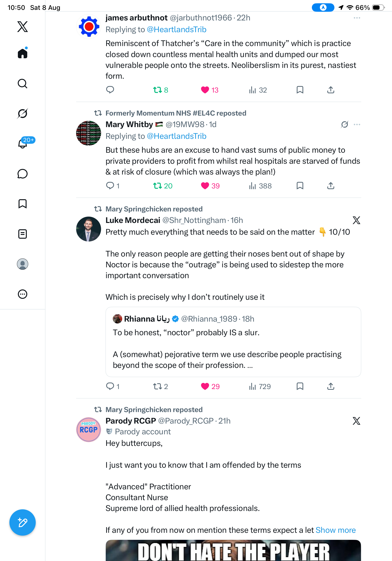Open @HeartlandsTrib link in Mary Whitby's reply
The height and width of the screenshot is (561, 392).
point(176,136)
